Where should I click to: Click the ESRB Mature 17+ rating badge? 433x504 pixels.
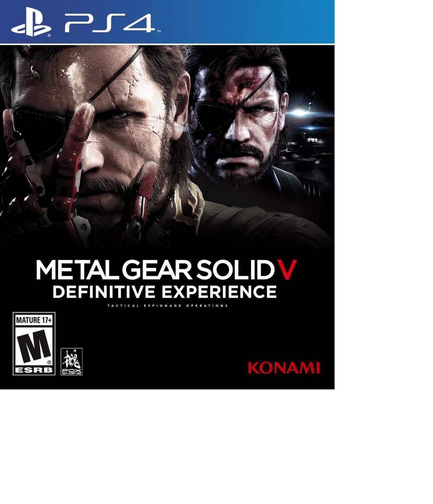pos(34,343)
